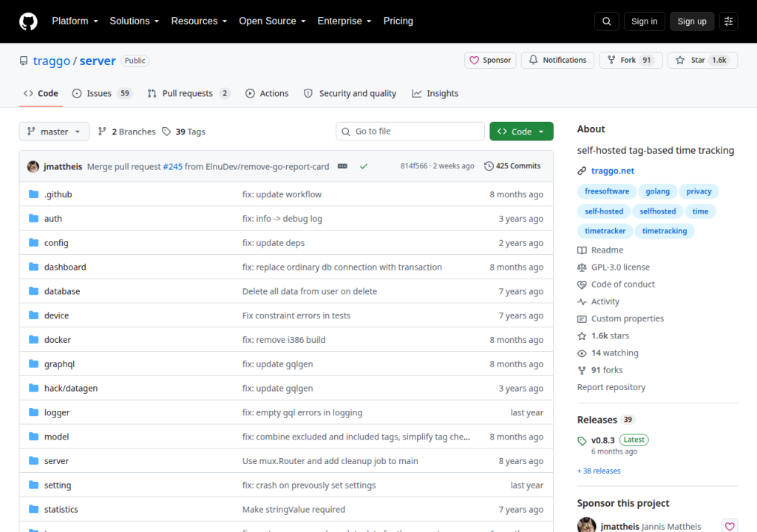The width and height of the screenshot is (757, 532).
Task: Click the tag icon beside v0.8.3 release
Action: 582,441
